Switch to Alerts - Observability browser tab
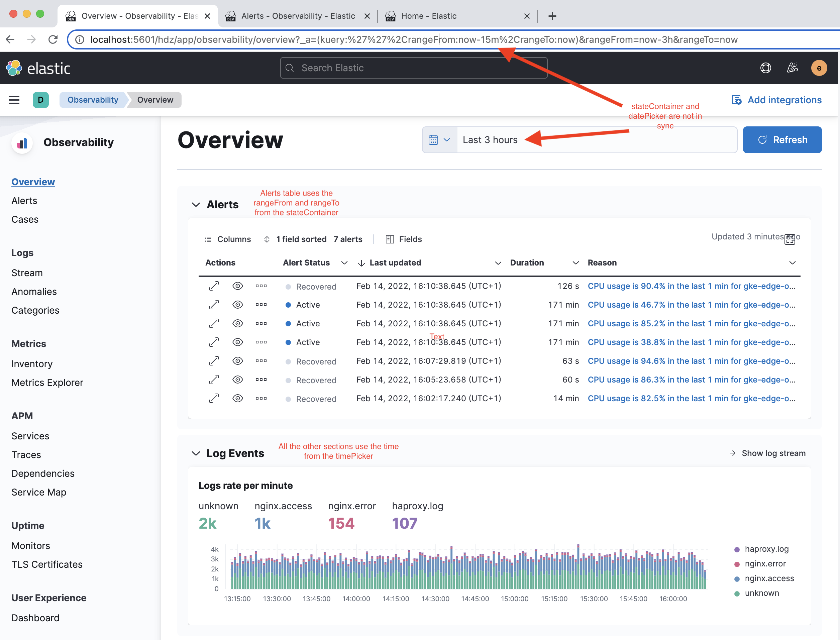840x640 pixels. (x=298, y=16)
